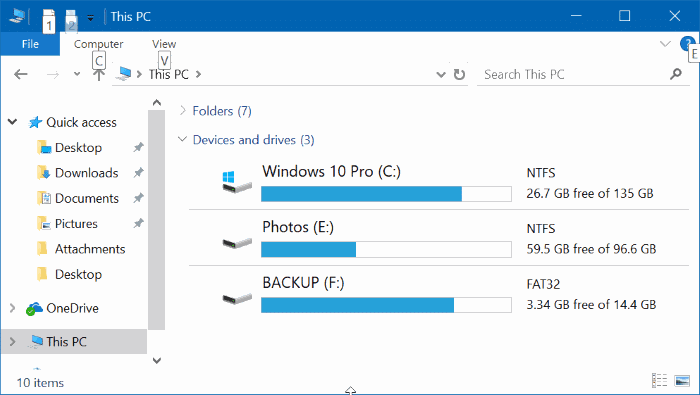Open the breadcrumb chevron after This PC
Screen dimensions: 700x395
click(198, 74)
